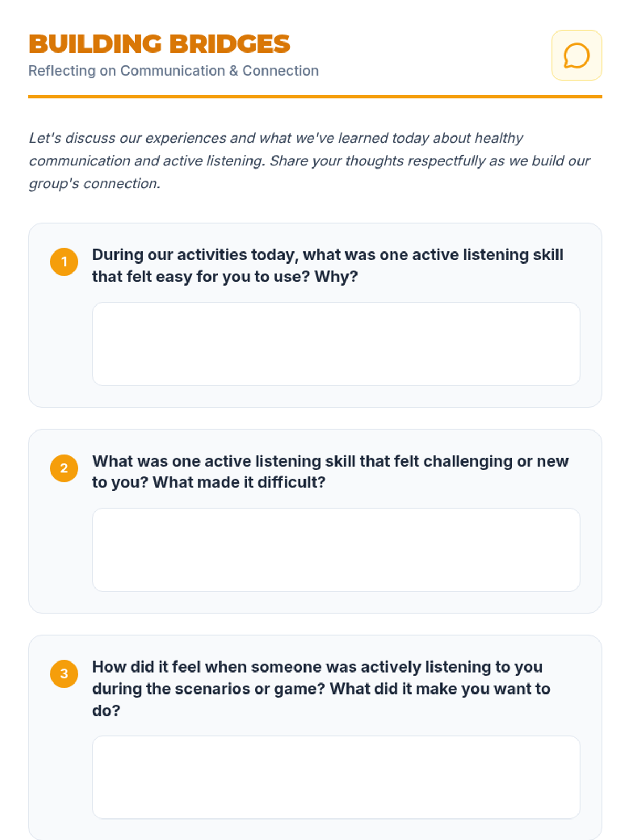Select the orange number 2 badge
Screen dimensions: 630x840
click(64, 468)
